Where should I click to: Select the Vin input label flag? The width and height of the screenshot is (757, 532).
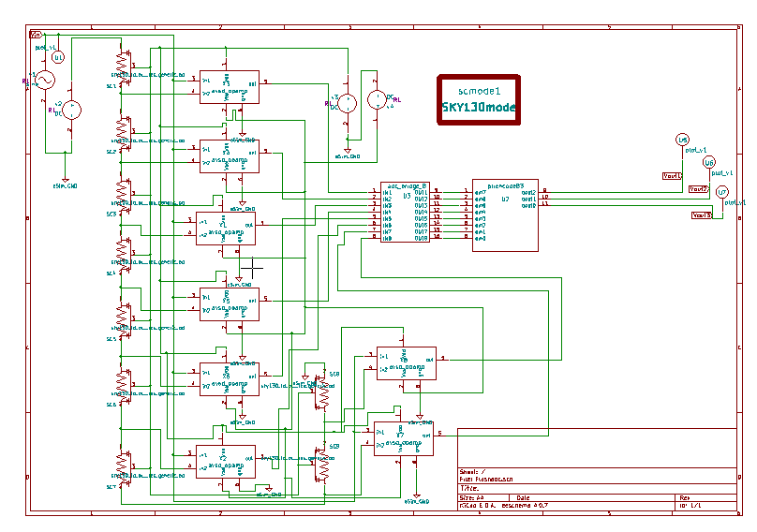(x=37, y=35)
